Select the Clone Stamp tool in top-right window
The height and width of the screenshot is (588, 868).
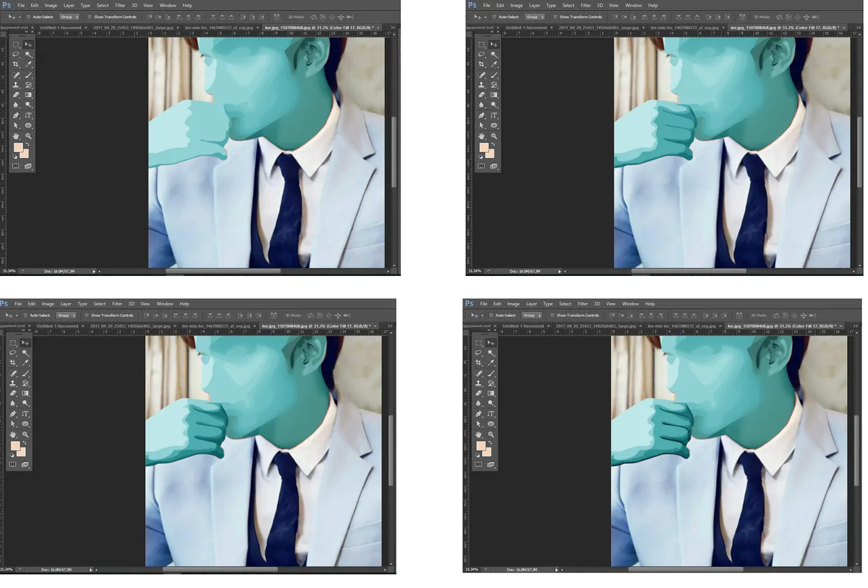[x=482, y=85]
